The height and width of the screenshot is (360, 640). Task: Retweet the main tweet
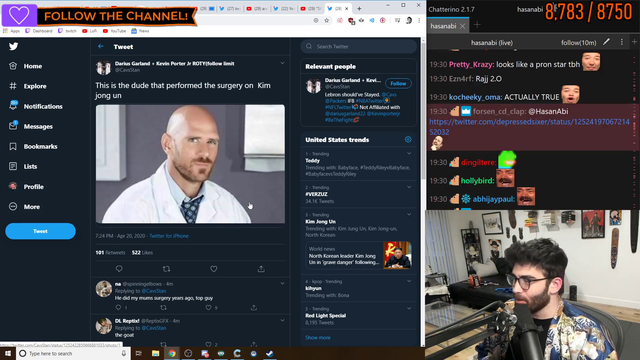pyautogui.click(x=166, y=269)
